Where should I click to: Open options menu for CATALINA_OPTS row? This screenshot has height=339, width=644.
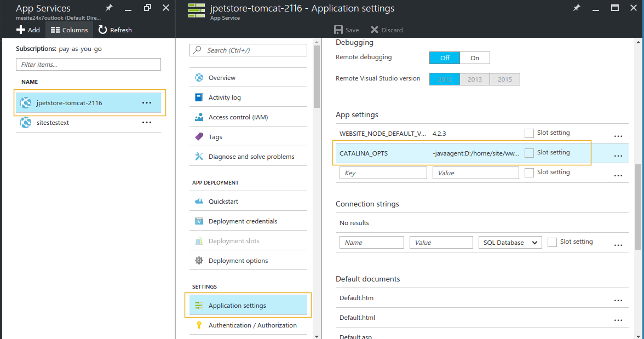click(618, 155)
